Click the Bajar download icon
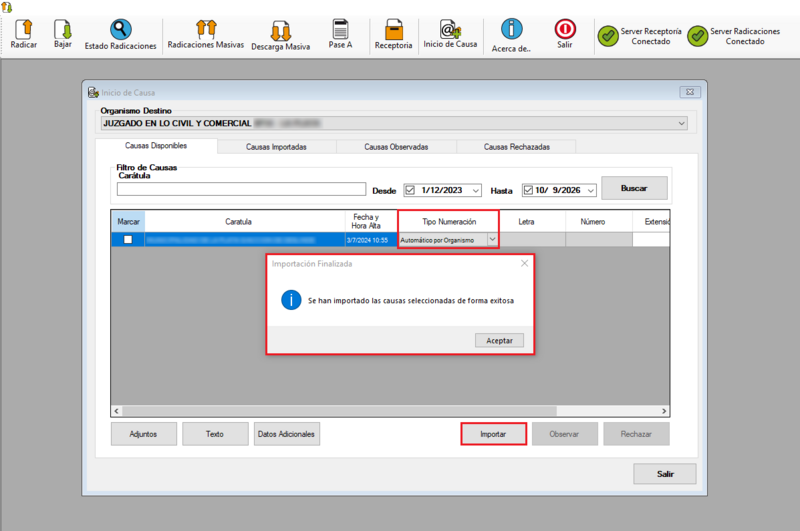800x531 pixels. pyautogui.click(x=63, y=30)
